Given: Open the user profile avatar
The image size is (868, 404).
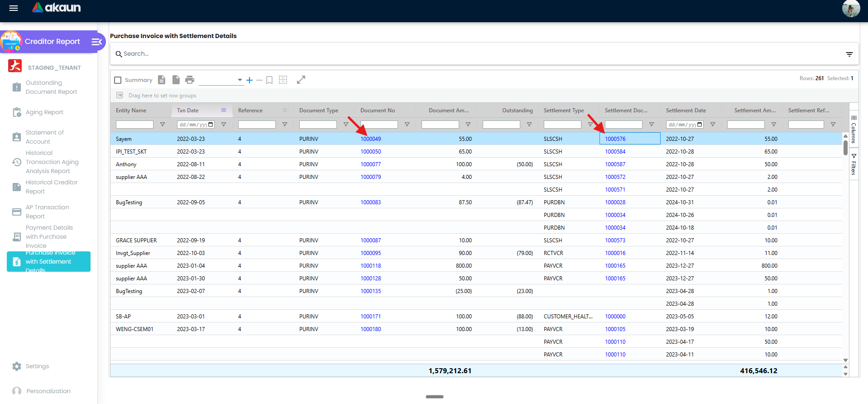Looking at the screenshot, I should 851,9.
